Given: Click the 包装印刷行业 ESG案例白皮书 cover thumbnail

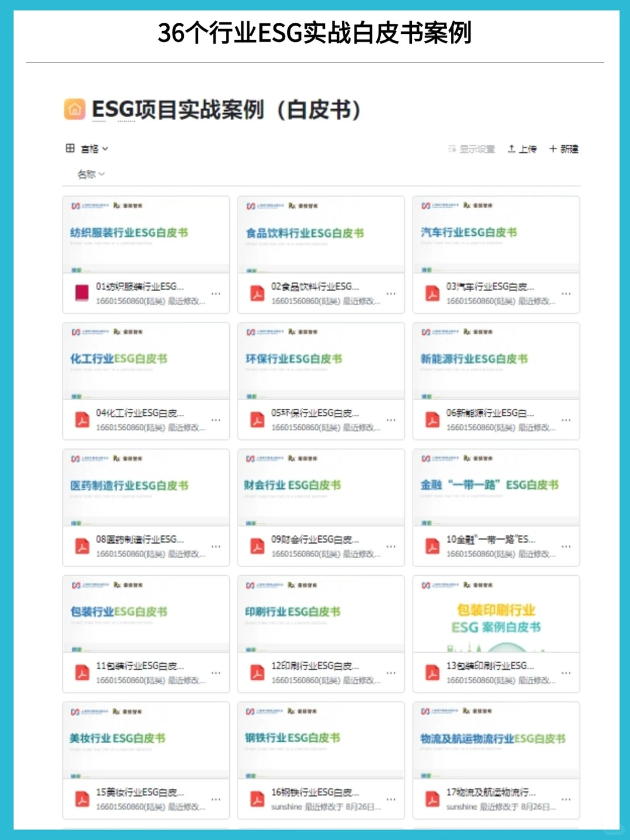Looking at the screenshot, I should tap(496, 614).
